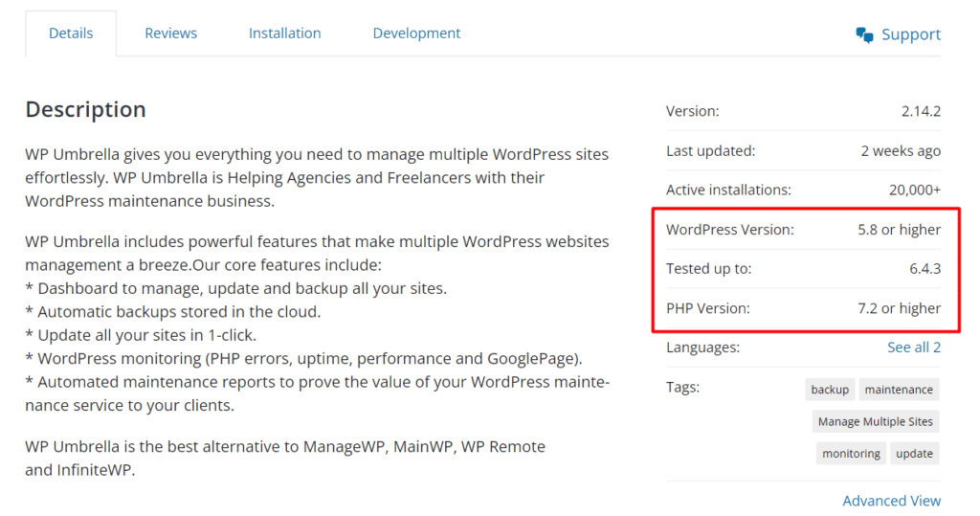The width and height of the screenshot is (980, 516).
Task: Click the 20,000+ active installations value
Action: point(915,191)
